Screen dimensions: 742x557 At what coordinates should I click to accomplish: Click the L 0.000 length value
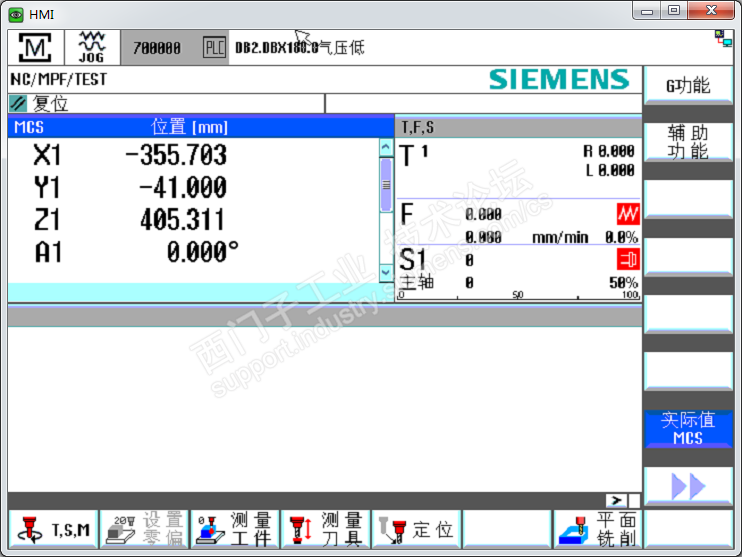[610, 170]
